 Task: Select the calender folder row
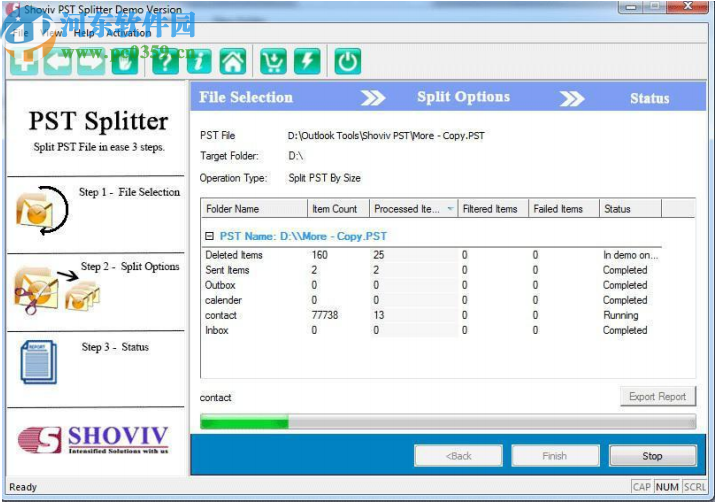point(432,300)
